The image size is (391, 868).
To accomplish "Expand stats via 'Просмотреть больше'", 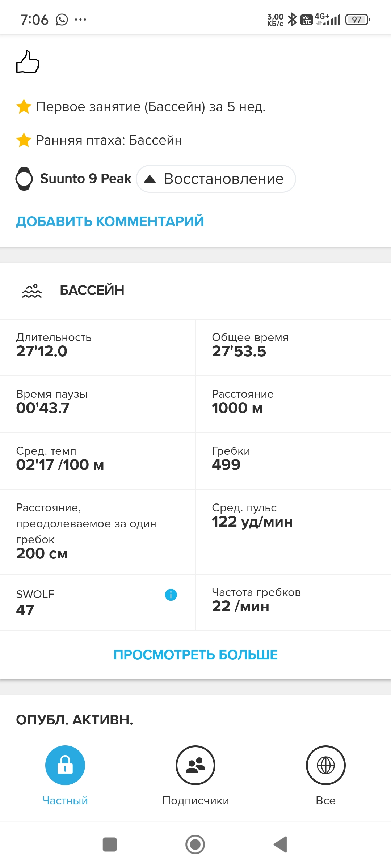I will coord(195,655).
